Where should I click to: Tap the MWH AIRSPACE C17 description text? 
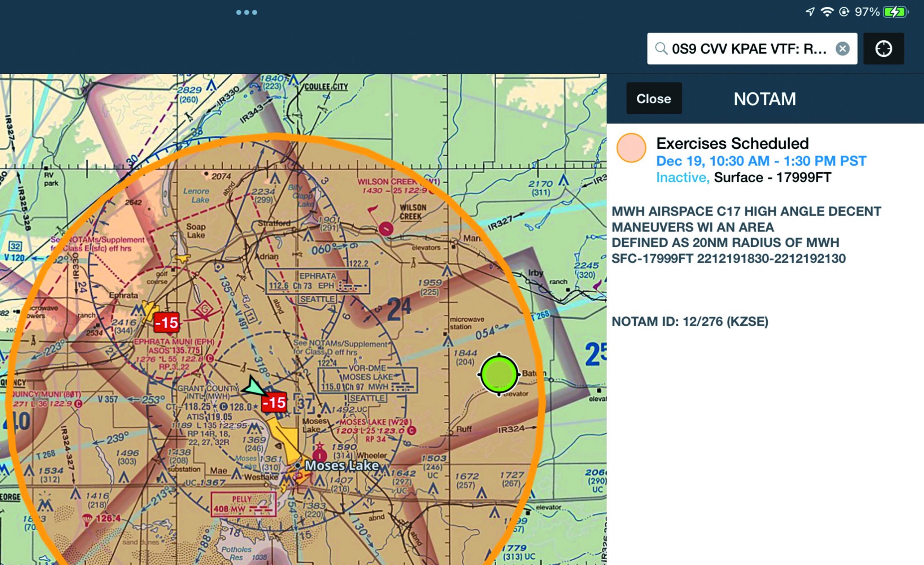click(x=746, y=235)
